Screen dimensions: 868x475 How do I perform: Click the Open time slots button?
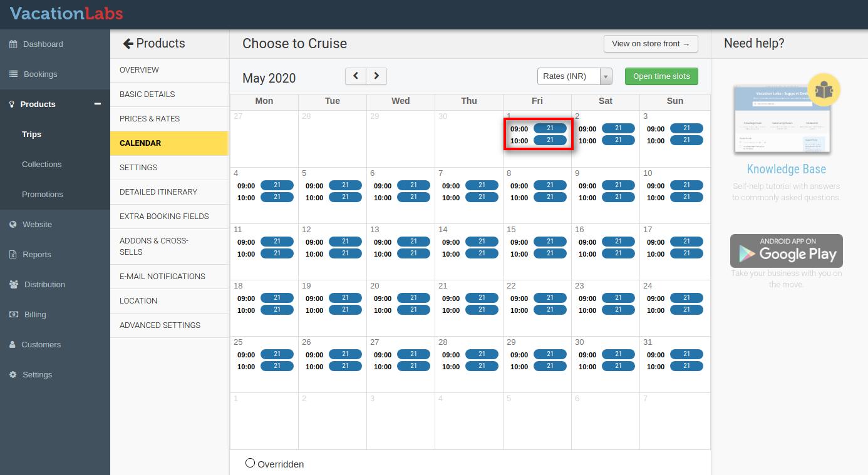pos(661,76)
